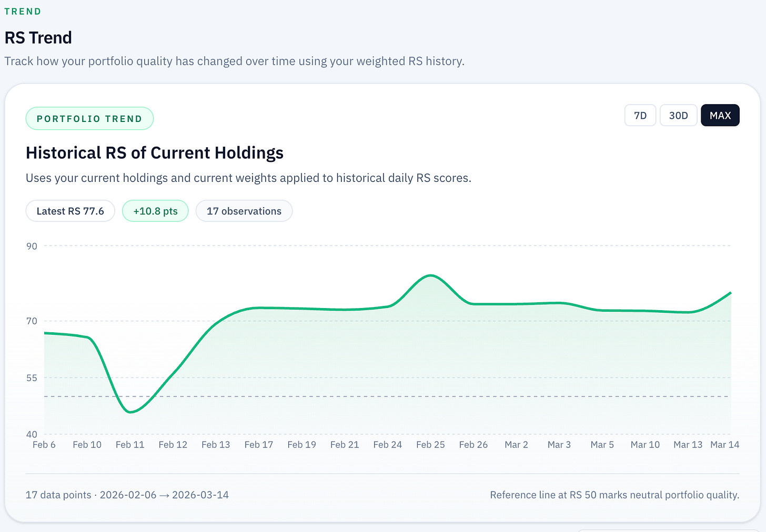Click the Feb 6 starting data point
The image size is (766, 532).
[x=44, y=332]
